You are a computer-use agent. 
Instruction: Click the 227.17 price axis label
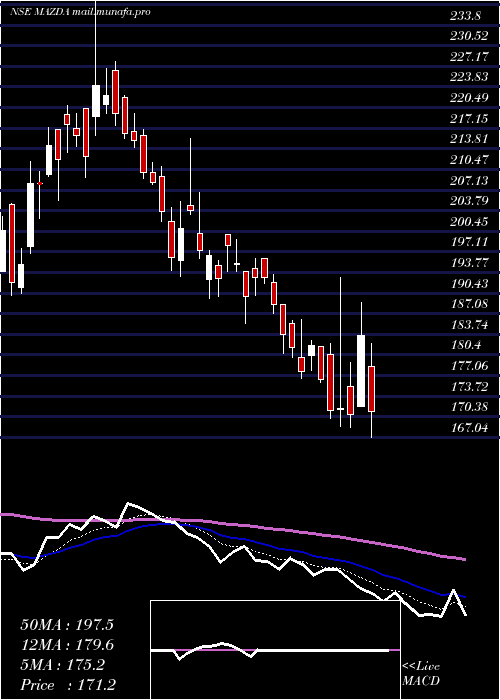(x=469, y=57)
